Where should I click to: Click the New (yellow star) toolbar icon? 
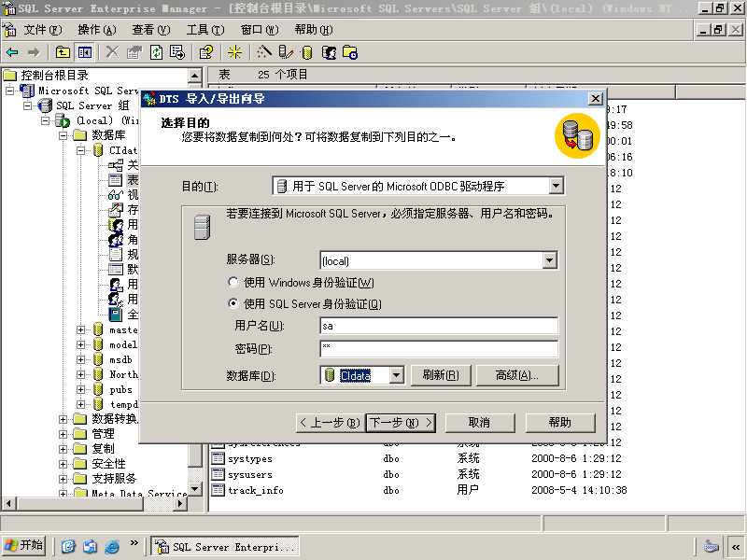click(x=234, y=52)
